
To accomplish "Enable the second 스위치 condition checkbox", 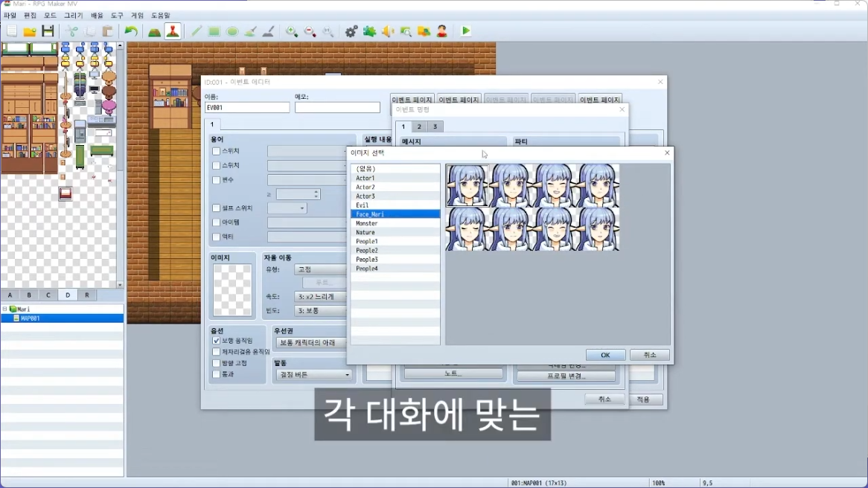I will (216, 165).
